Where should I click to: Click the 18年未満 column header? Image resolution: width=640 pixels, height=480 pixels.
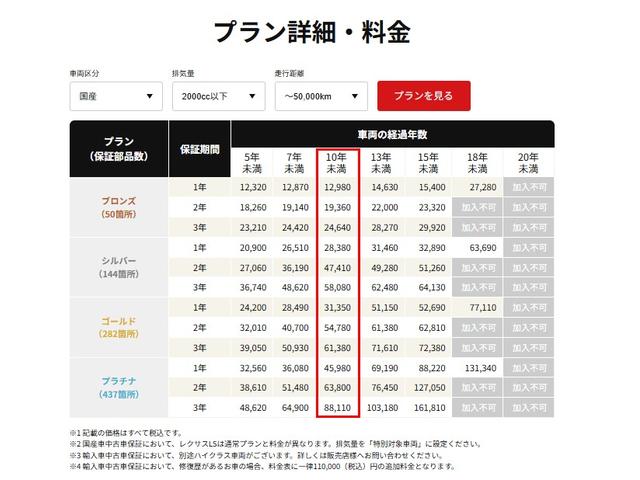tap(478, 163)
